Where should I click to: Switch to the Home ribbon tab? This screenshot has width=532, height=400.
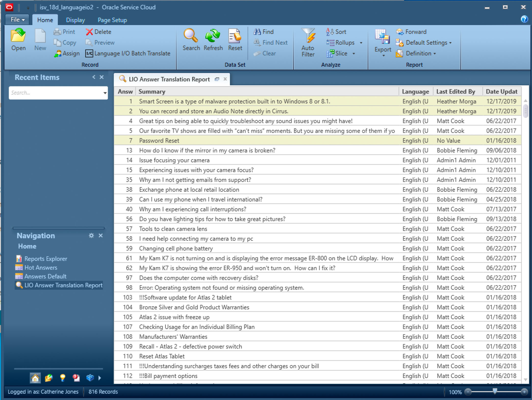(45, 20)
